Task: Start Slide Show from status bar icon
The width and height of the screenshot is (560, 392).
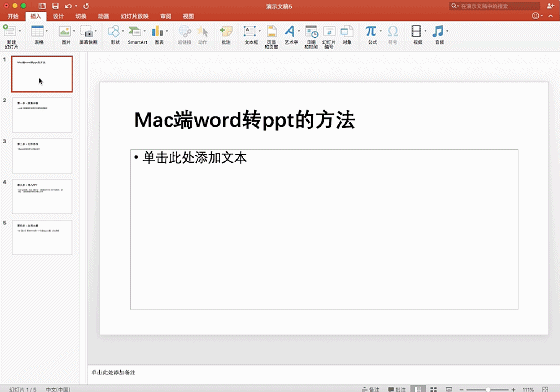Action: 449,389
